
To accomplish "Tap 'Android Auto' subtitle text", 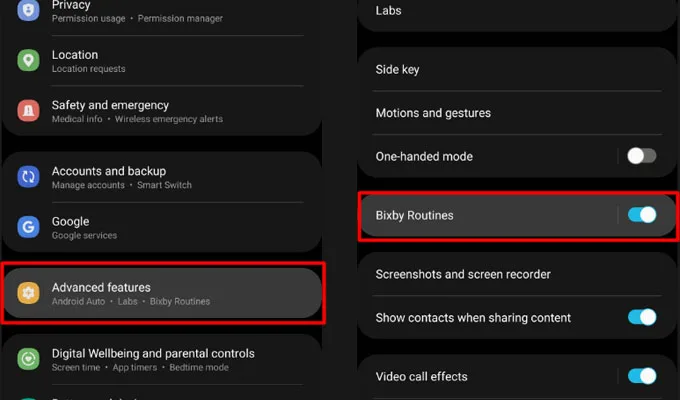I will (78, 302).
